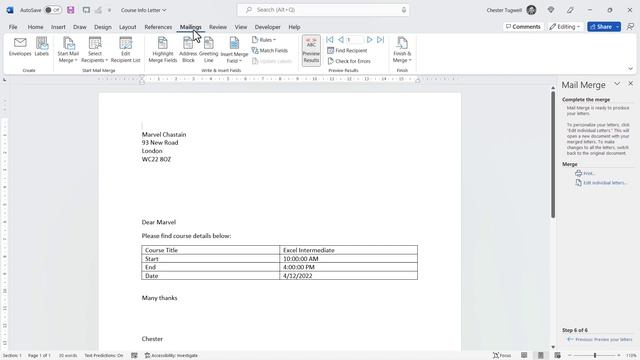Open Mail Merge pane options chevron
Viewport: 640px width, 360px height.
click(617, 84)
